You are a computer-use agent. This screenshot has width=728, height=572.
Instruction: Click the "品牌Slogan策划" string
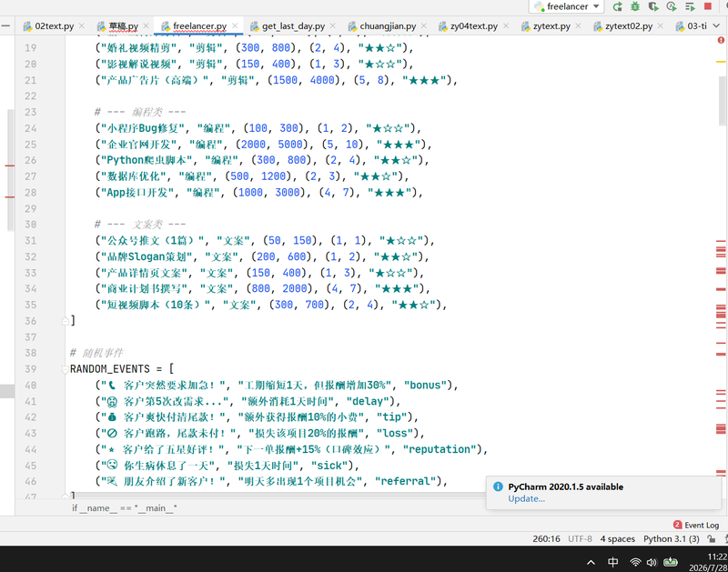pyautogui.click(x=147, y=256)
